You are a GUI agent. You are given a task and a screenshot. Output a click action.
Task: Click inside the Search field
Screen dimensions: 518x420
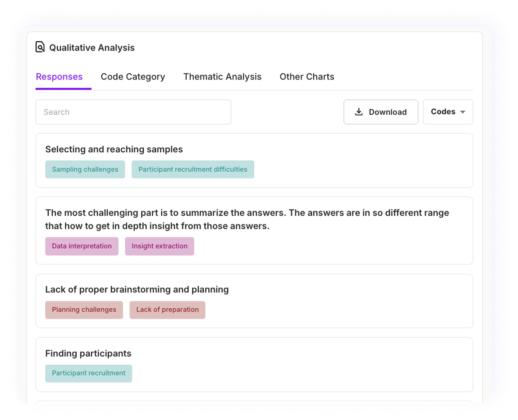[133, 112]
